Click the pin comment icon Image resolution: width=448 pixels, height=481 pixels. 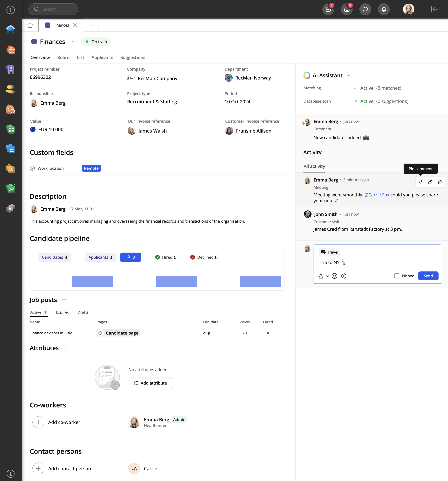pyautogui.click(x=421, y=182)
